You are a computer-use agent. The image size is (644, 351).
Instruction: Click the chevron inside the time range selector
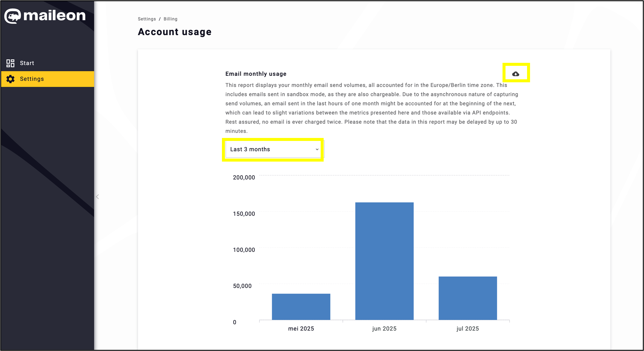317,149
